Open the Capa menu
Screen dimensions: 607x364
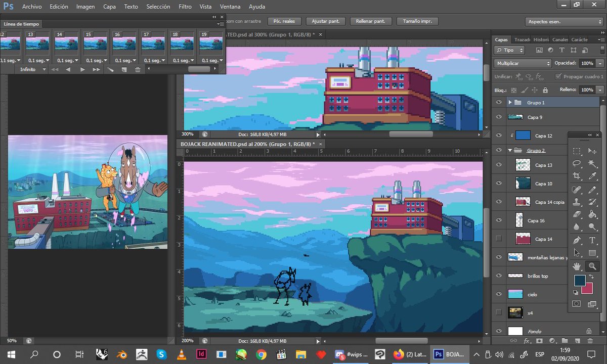click(109, 7)
